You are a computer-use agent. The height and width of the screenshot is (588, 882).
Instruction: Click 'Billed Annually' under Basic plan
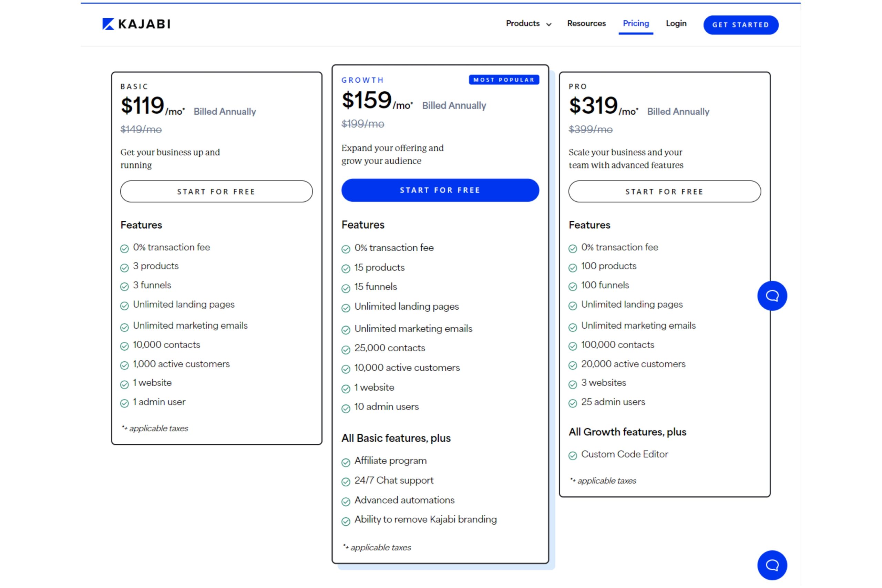pyautogui.click(x=225, y=111)
